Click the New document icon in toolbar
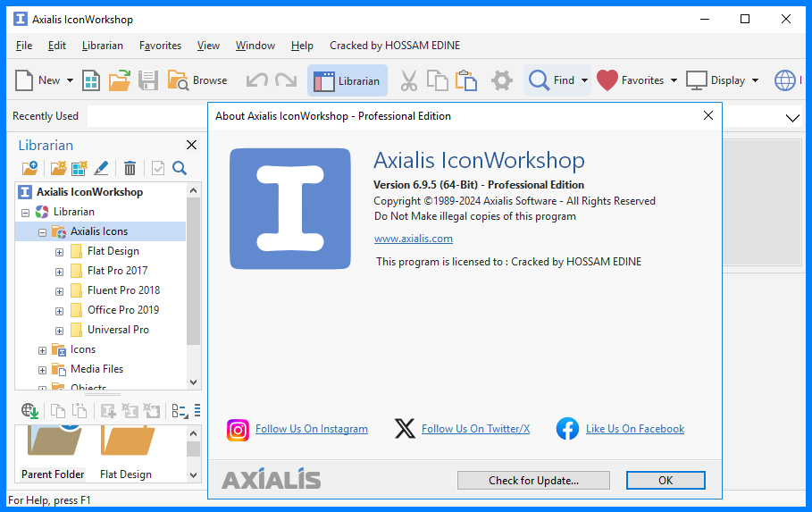The image size is (812, 512). coord(24,80)
